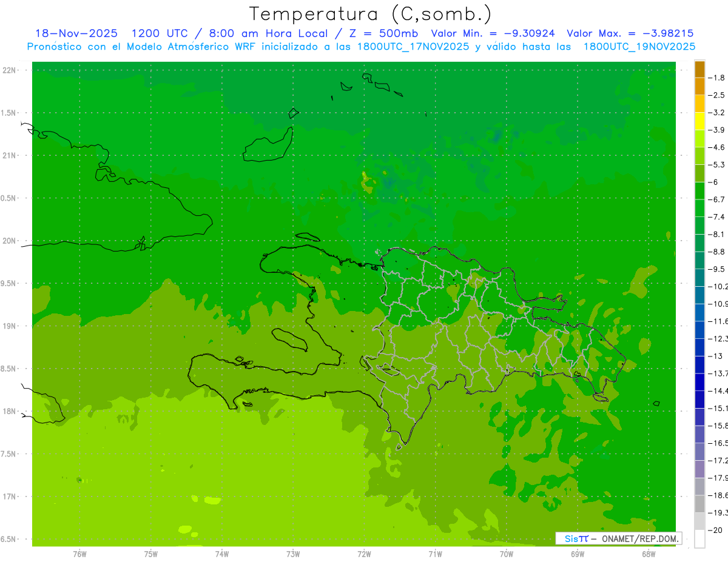728x562 pixels.
Task: Click the "Valor Min. = -9.30924" readout
Action: tap(493, 33)
